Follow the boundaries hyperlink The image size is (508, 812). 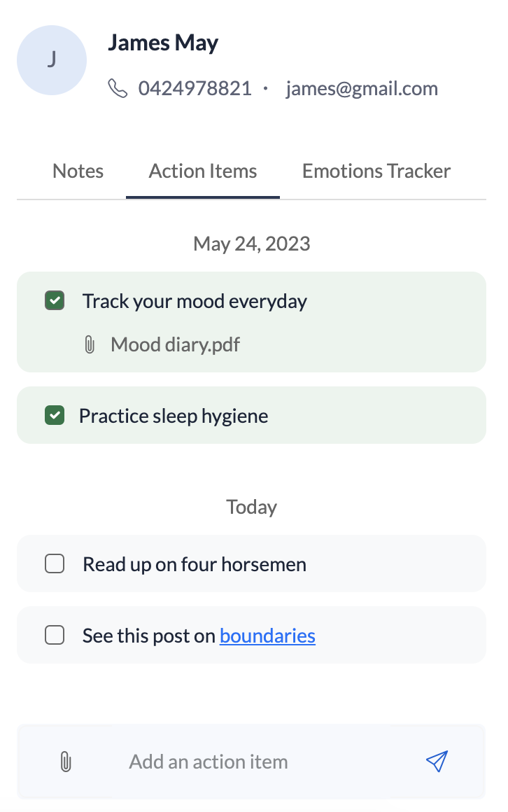click(267, 636)
